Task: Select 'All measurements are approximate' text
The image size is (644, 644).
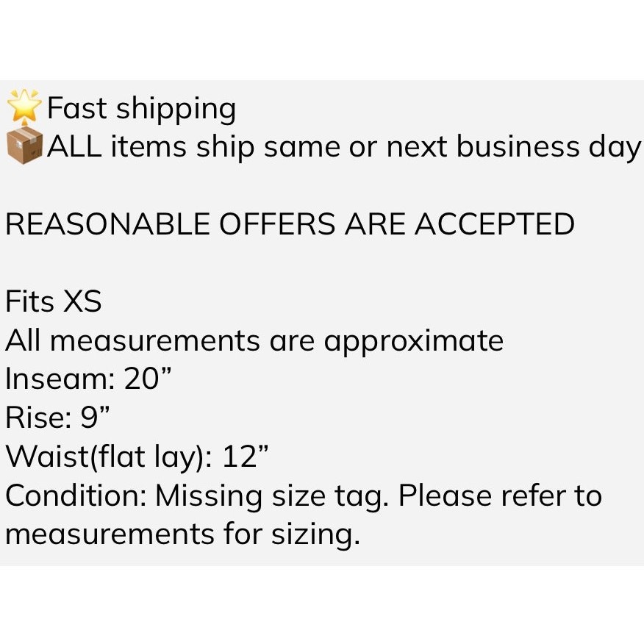Action: point(254,340)
